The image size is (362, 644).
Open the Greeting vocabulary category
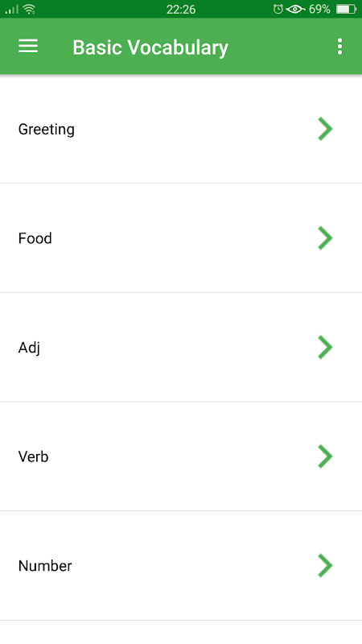click(x=181, y=129)
